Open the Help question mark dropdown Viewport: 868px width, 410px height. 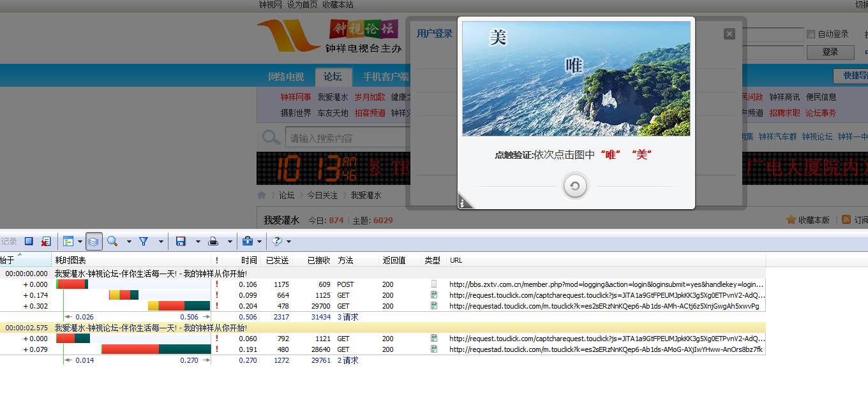click(281, 242)
